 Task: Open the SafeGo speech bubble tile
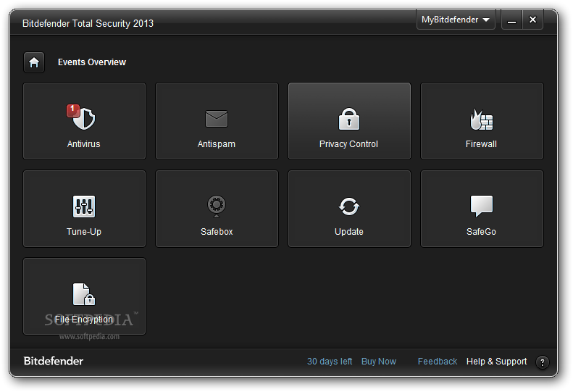482,209
